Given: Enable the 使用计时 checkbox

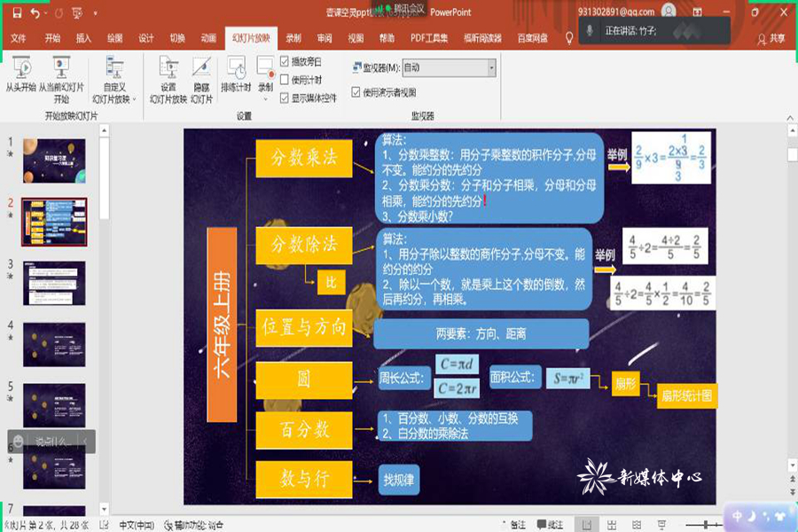Looking at the screenshot, I should (285, 80).
